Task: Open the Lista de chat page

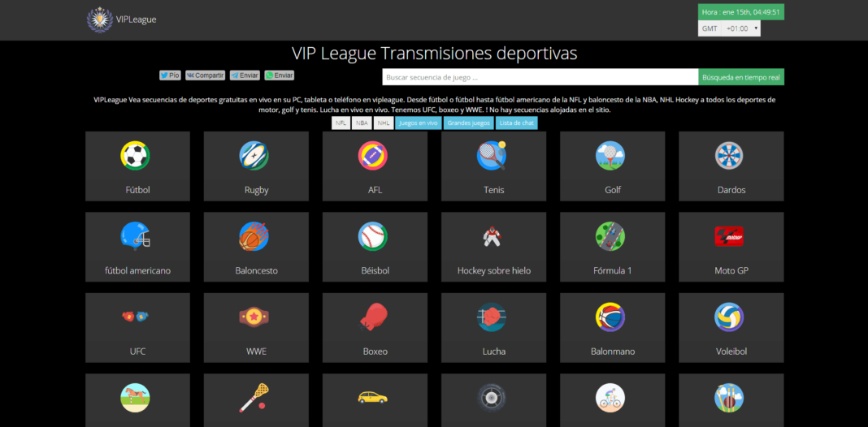Action: (517, 123)
